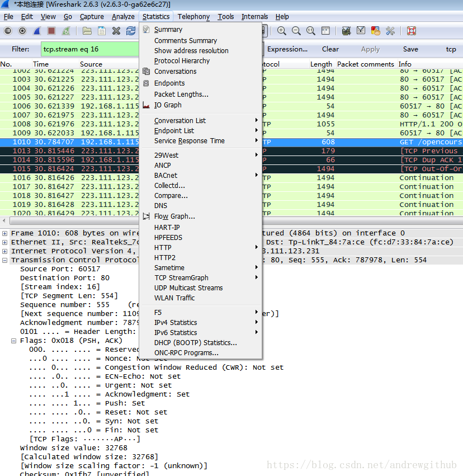Open the Capture menu
The image size is (463, 476).
pos(92,17)
